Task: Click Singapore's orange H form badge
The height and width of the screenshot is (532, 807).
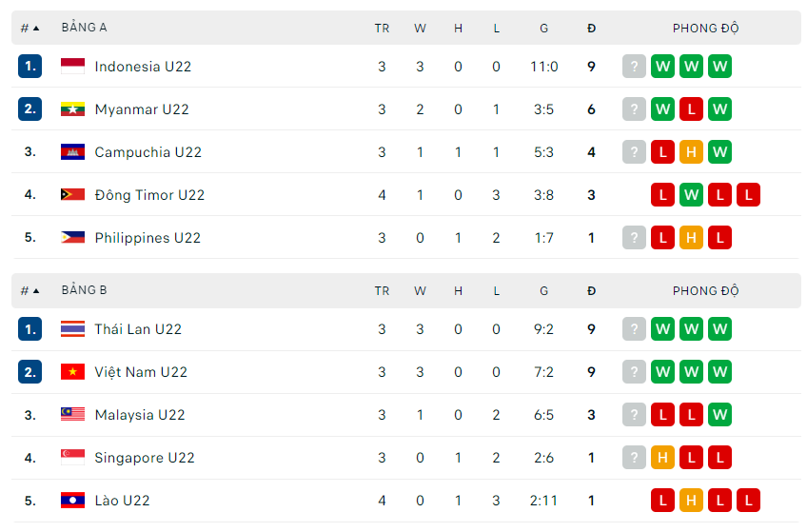Action: point(662,458)
